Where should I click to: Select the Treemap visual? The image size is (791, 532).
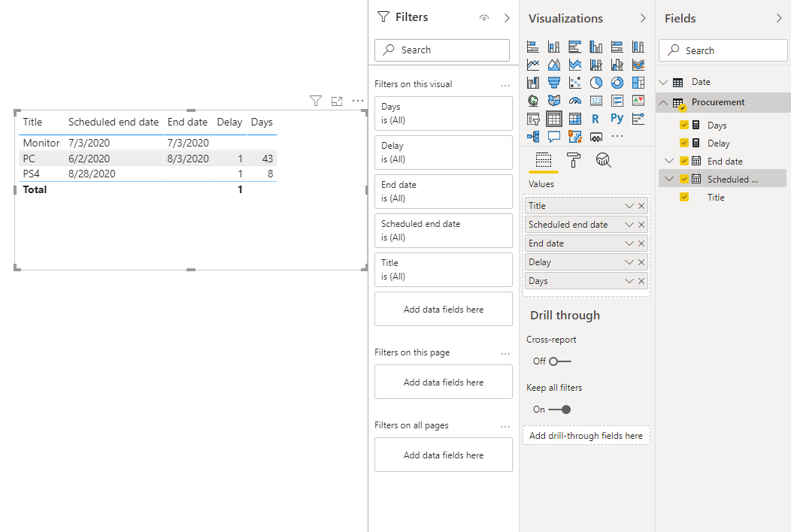[x=638, y=83]
